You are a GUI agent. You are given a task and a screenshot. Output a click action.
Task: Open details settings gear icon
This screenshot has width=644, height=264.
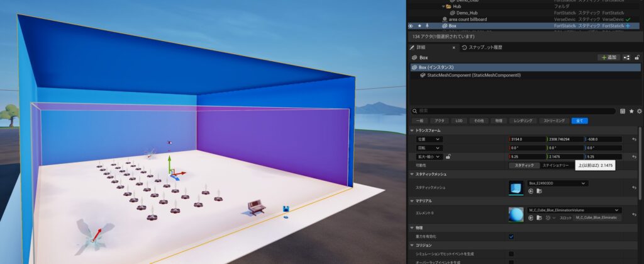point(639,110)
